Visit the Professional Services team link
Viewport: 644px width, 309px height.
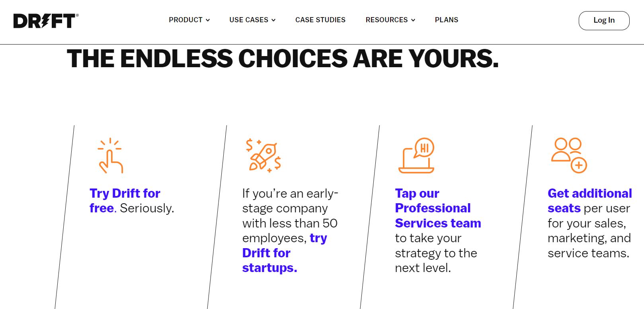(x=438, y=208)
